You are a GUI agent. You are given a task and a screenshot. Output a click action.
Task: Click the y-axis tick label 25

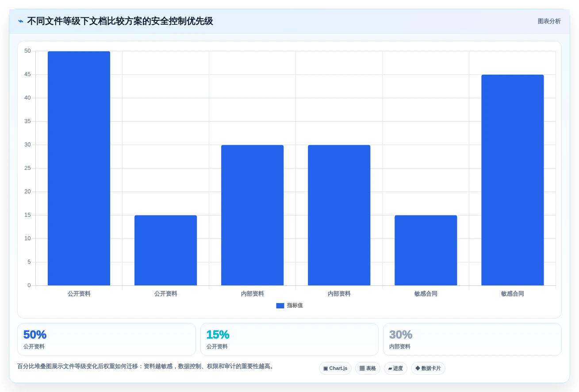27,168
